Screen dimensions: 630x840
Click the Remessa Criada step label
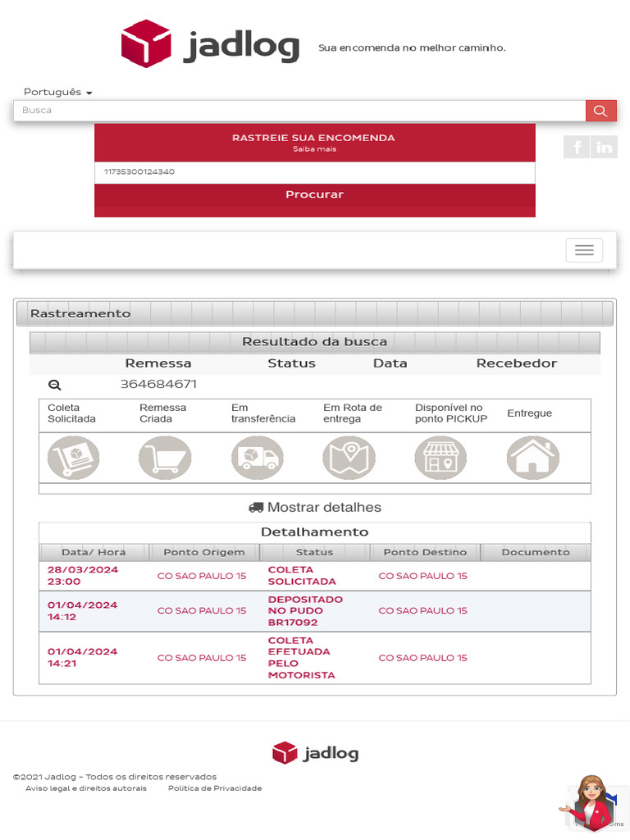click(x=163, y=413)
